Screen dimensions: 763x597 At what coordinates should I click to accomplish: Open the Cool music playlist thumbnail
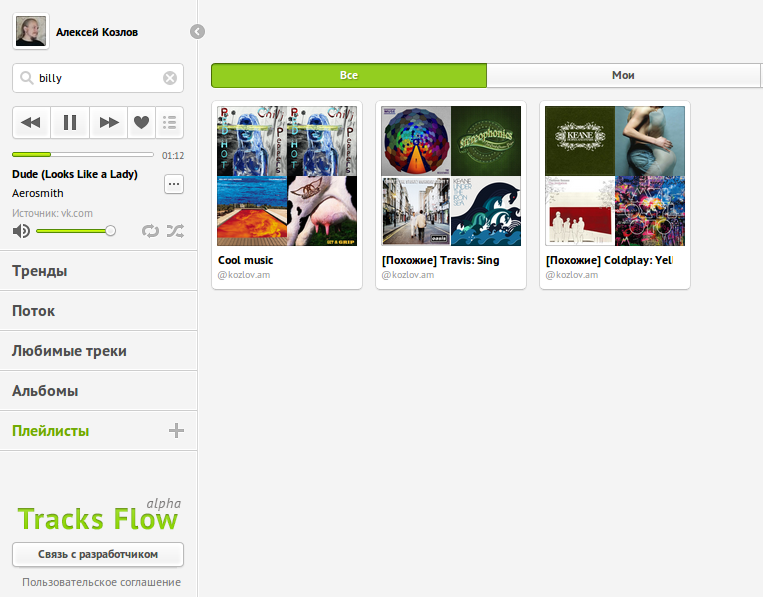click(x=287, y=176)
